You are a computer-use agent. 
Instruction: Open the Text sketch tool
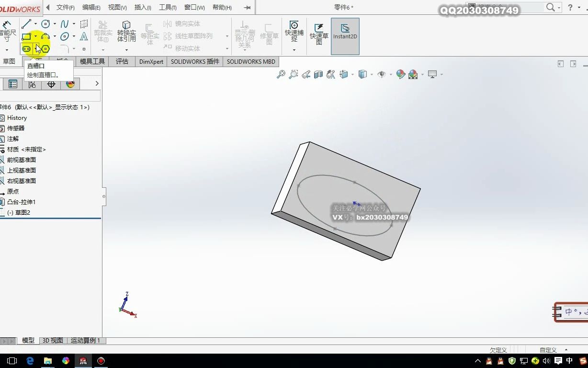coord(84,37)
